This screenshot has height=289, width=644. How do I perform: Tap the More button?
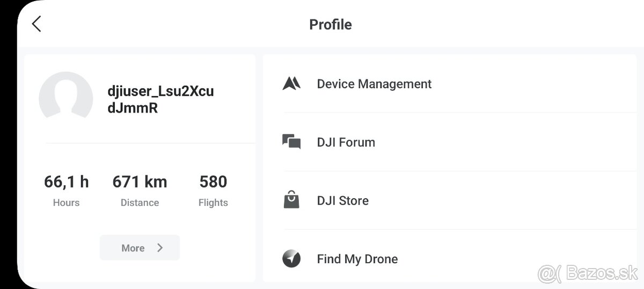point(140,248)
